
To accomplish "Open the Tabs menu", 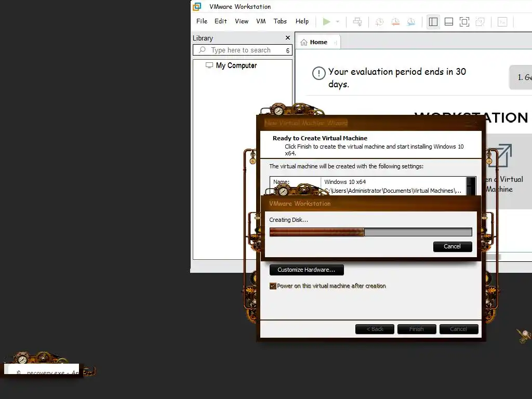I will click(280, 21).
